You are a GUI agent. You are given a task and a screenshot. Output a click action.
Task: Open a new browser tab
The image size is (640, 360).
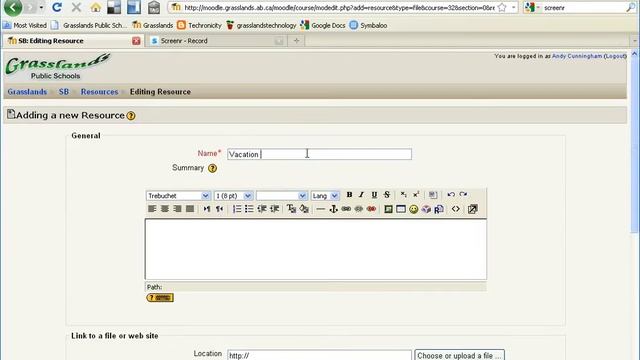click(296, 41)
